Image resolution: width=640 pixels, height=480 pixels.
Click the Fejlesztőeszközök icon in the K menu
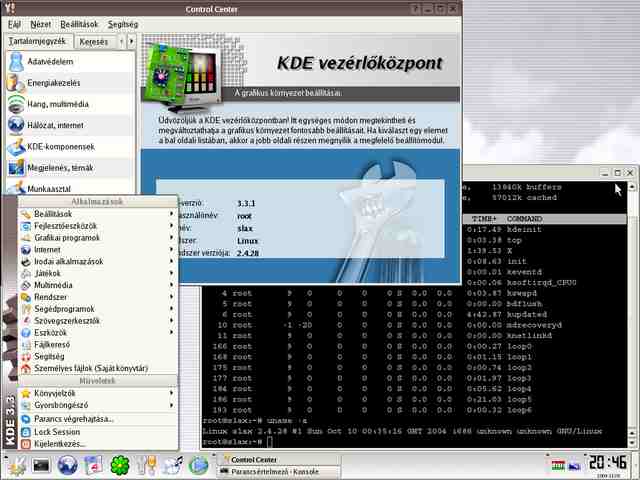point(26,226)
